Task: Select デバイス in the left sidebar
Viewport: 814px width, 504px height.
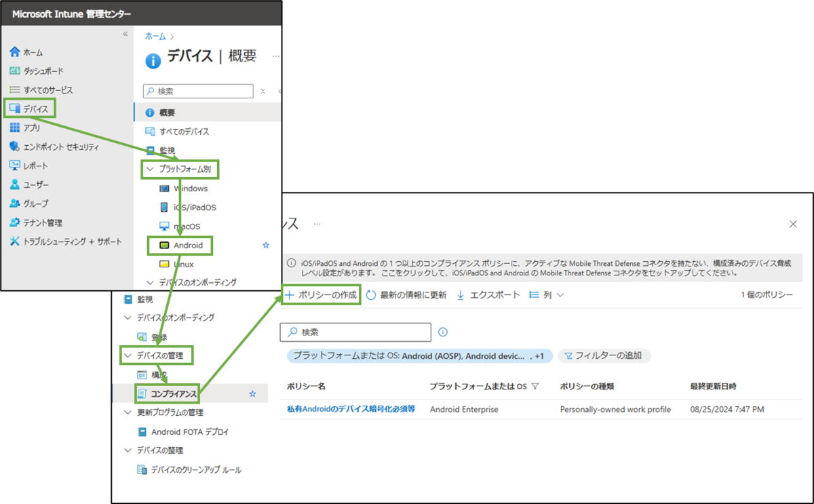Action: tap(29, 109)
